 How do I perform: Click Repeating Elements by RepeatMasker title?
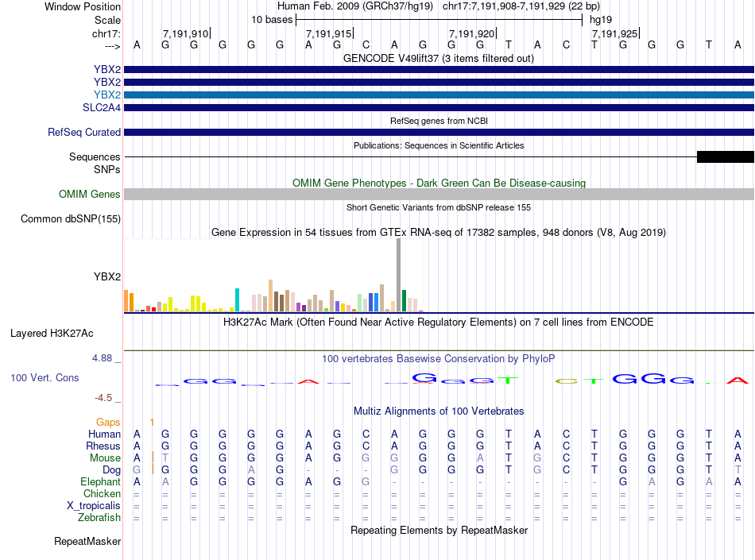click(439, 530)
